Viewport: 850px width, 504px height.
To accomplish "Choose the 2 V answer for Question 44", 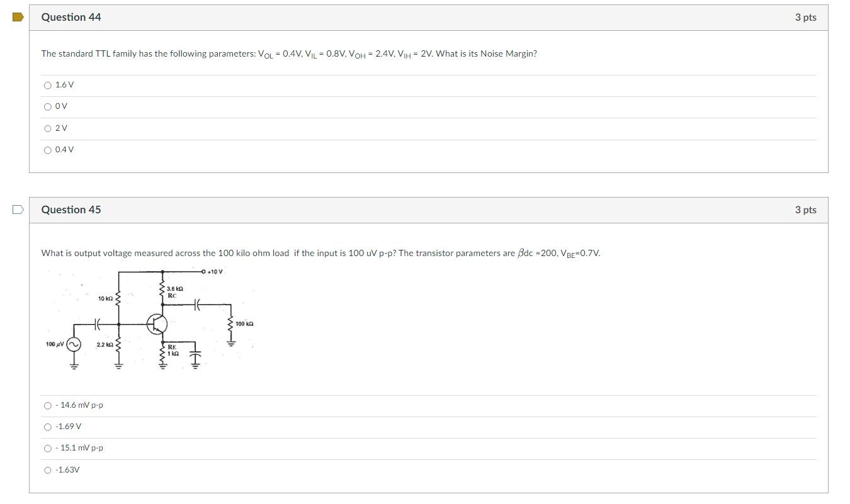I will click(48, 128).
